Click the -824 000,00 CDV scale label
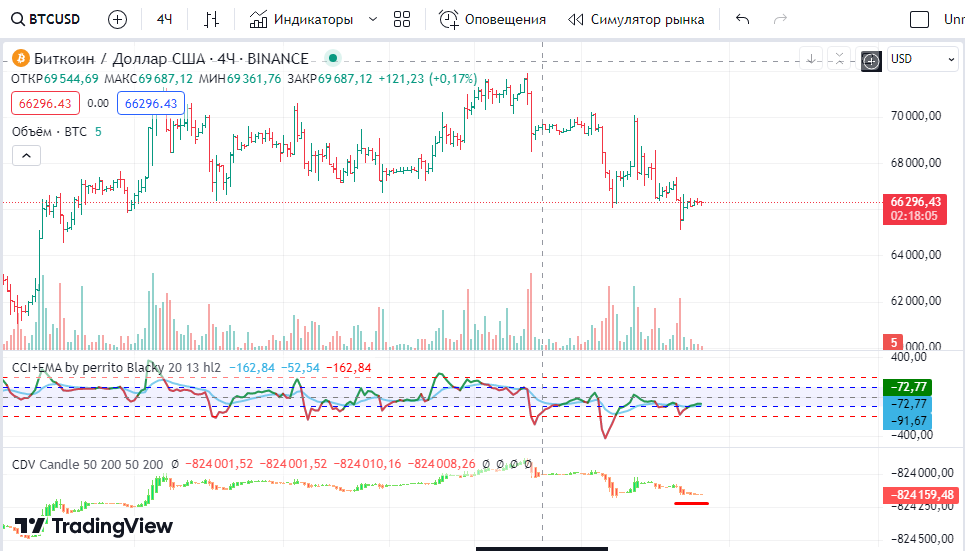 [921, 473]
